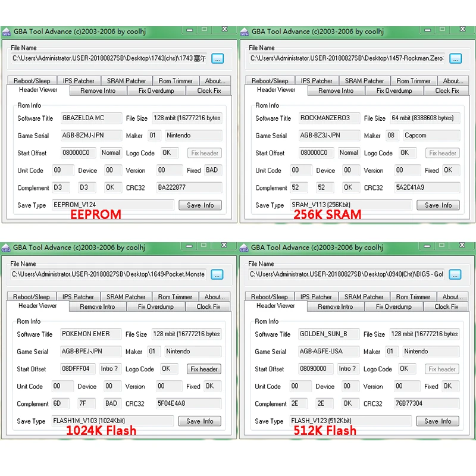Click Save Type field FLASH_V123 (512Kbit)

pyautogui.click(x=350, y=421)
